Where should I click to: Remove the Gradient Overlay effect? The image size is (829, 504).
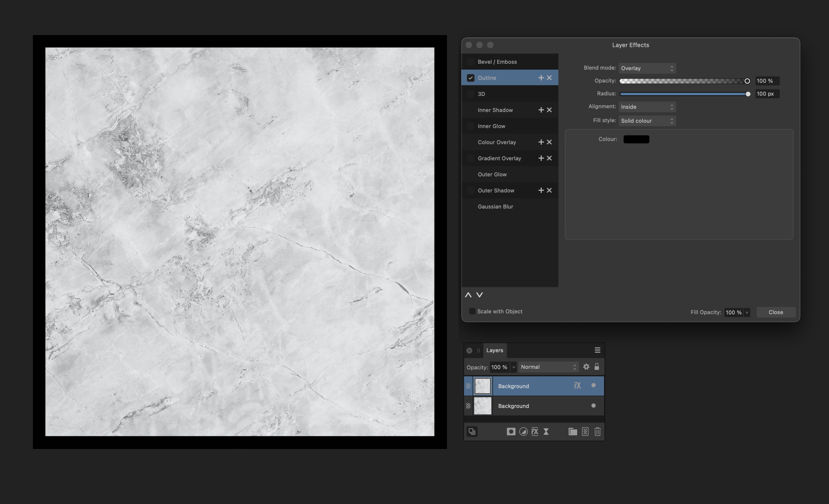point(549,158)
